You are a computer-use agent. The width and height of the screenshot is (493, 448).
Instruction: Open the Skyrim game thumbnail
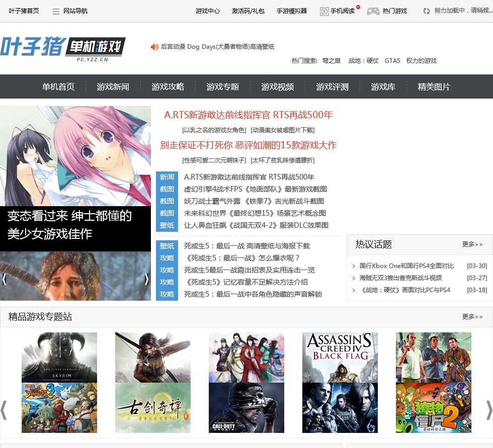tap(59, 357)
